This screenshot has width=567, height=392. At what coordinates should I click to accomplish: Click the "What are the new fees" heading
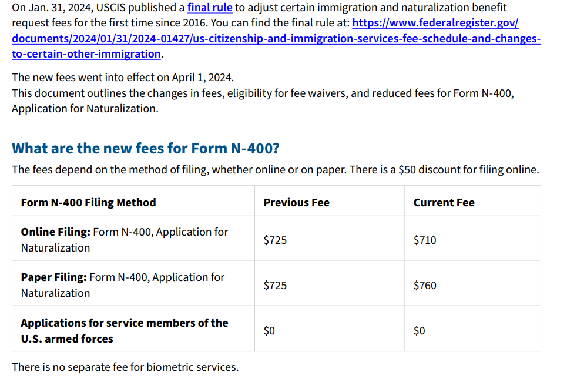coord(145,148)
